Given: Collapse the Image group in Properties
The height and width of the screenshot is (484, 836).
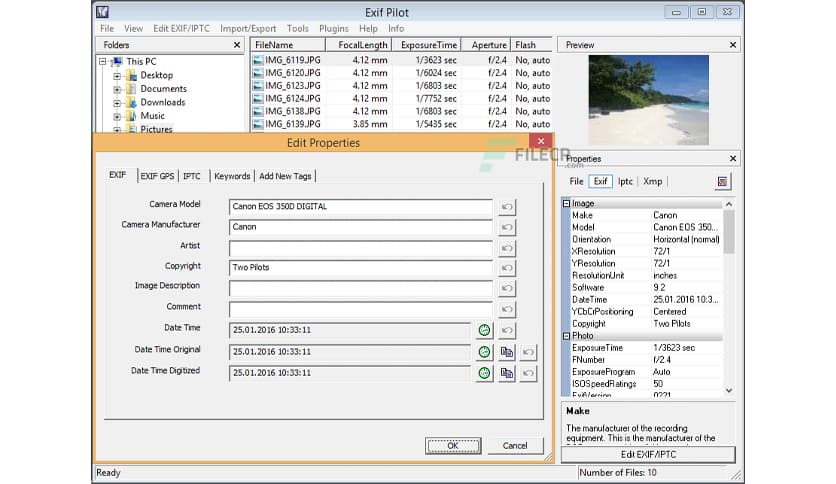Looking at the screenshot, I should (x=566, y=204).
